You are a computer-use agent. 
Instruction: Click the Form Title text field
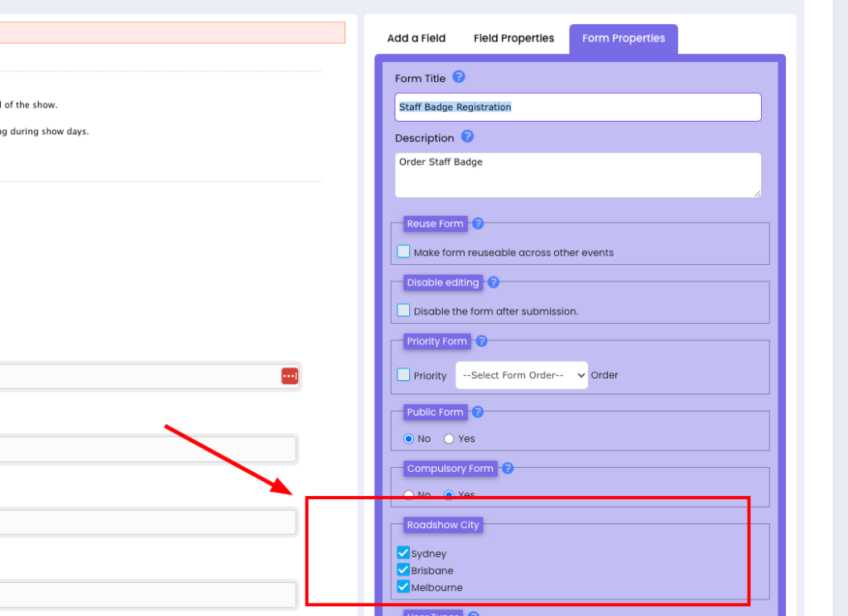577,107
